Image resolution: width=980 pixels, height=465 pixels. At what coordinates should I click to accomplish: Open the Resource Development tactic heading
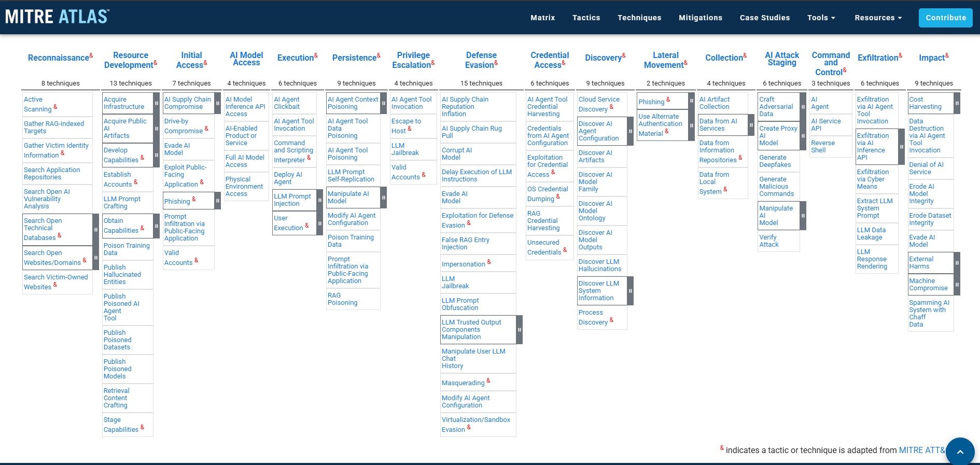point(129,60)
